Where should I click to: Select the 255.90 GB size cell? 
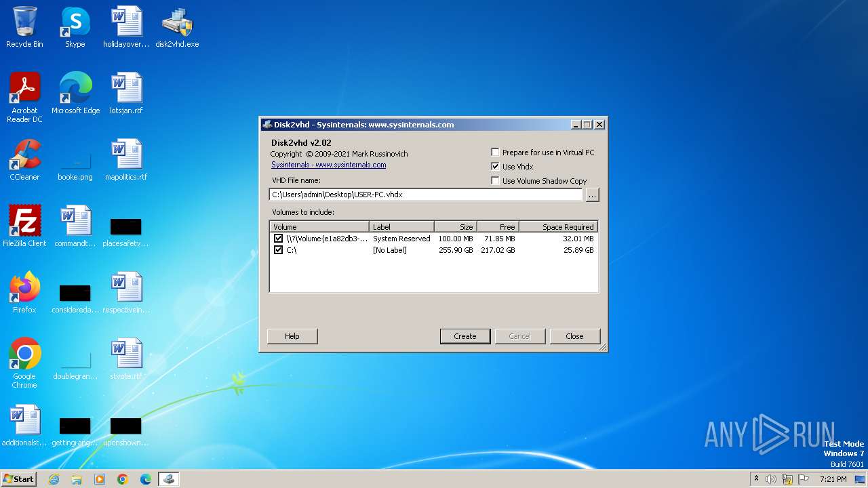pos(456,250)
